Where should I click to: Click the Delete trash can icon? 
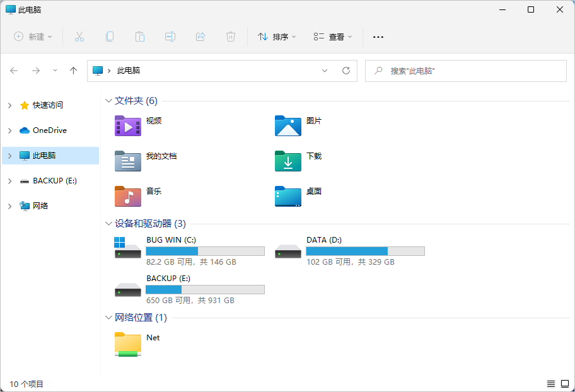231,37
